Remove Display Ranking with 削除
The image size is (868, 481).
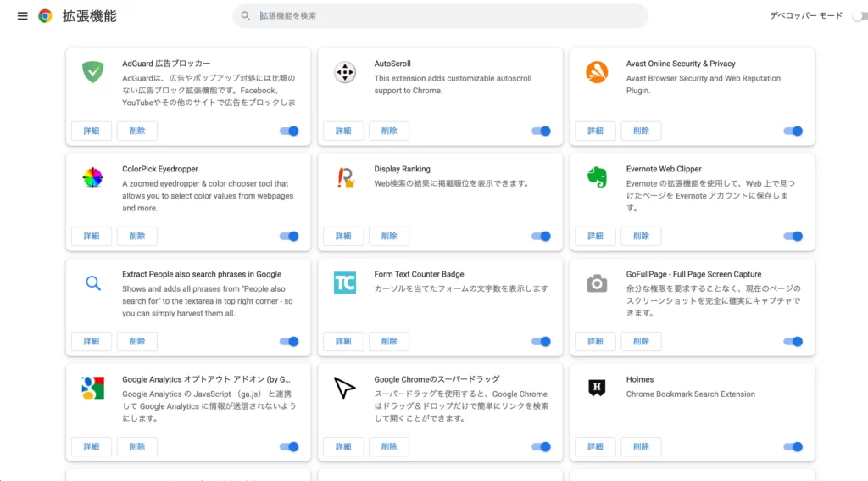pos(389,236)
